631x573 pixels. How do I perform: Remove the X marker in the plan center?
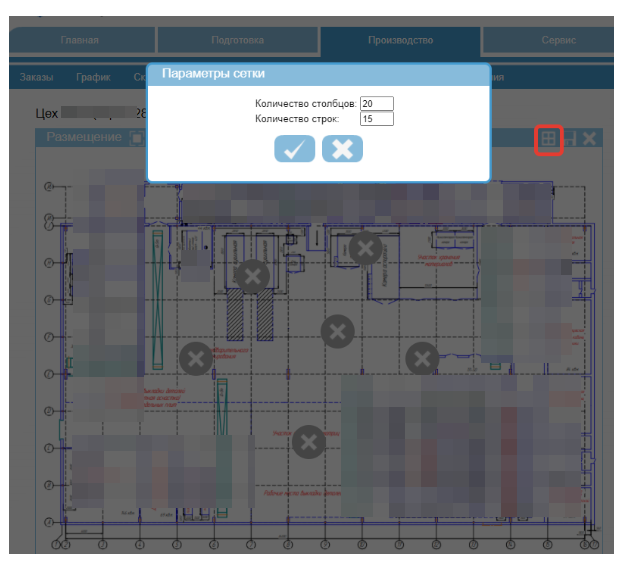338,329
